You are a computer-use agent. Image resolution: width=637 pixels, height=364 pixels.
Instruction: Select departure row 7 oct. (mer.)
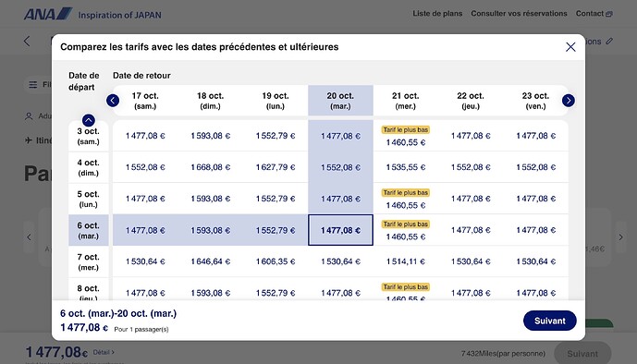pyautogui.click(x=89, y=261)
